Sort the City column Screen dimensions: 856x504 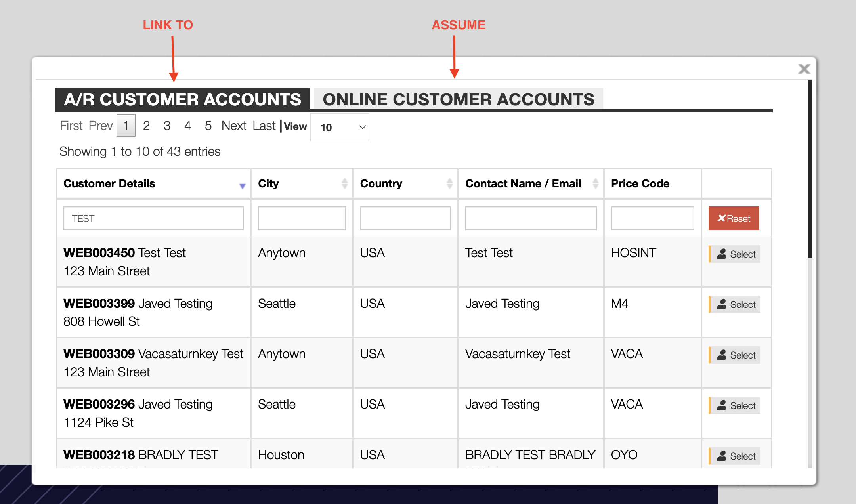click(x=344, y=183)
